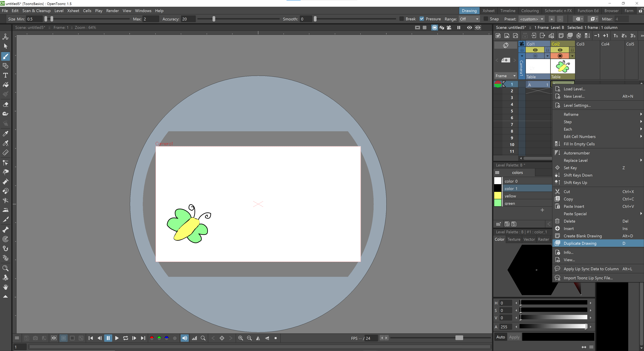Expand the Step submenu

pyautogui.click(x=598, y=122)
